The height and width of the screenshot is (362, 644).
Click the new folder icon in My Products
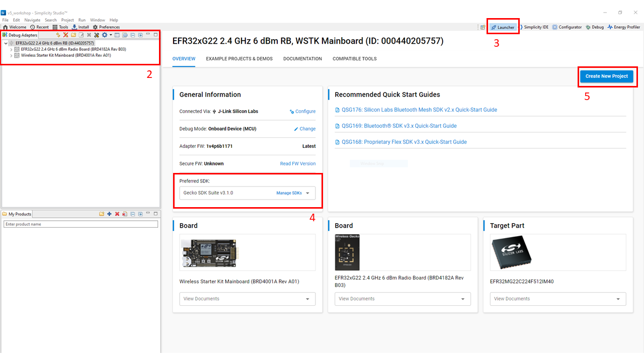102,214
